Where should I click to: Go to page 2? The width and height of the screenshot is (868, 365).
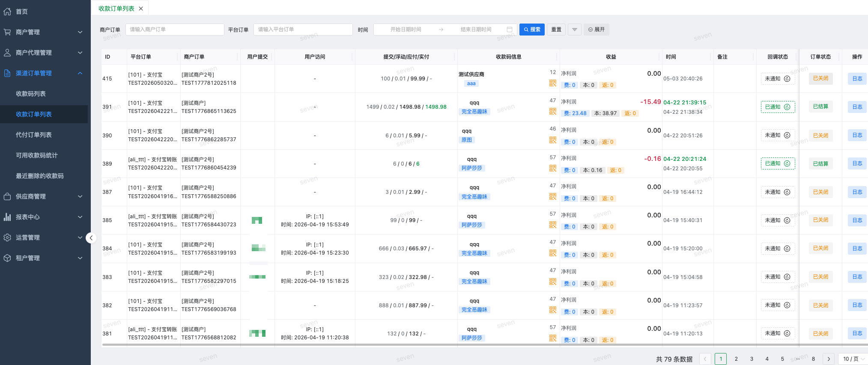736,359
